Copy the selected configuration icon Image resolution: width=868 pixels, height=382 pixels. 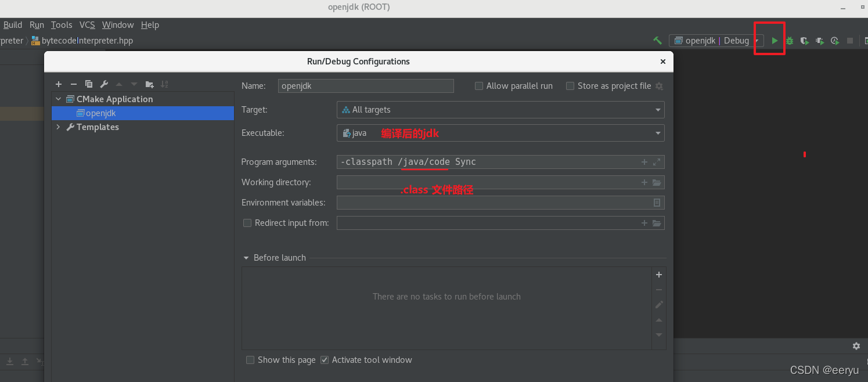[x=89, y=84]
